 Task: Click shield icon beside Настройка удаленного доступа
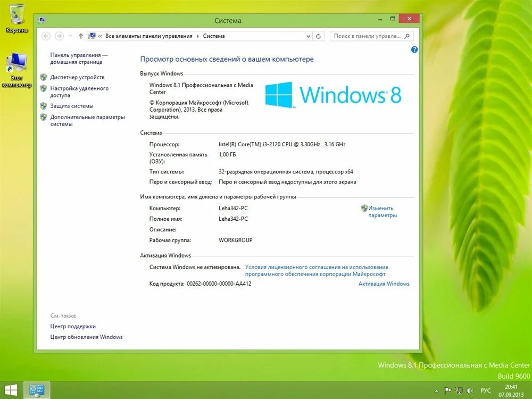(x=44, y=88)
